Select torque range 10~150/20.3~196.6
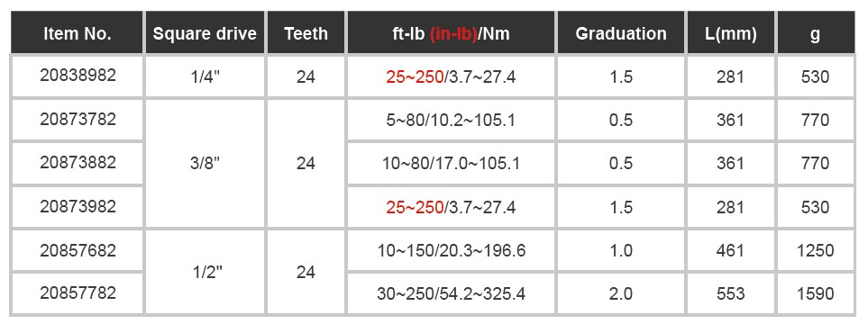868x333 pixels. 451,250
